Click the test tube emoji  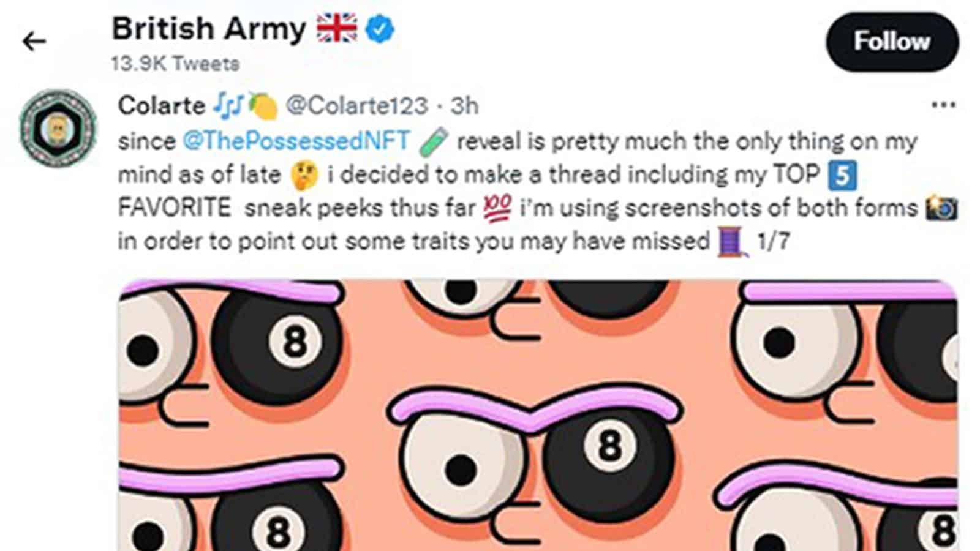pos(434,141)
